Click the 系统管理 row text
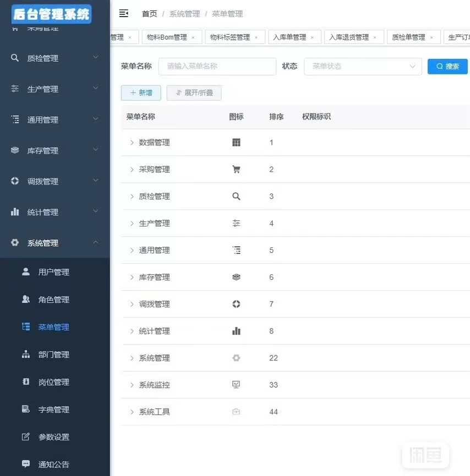 tap(154, 358)
